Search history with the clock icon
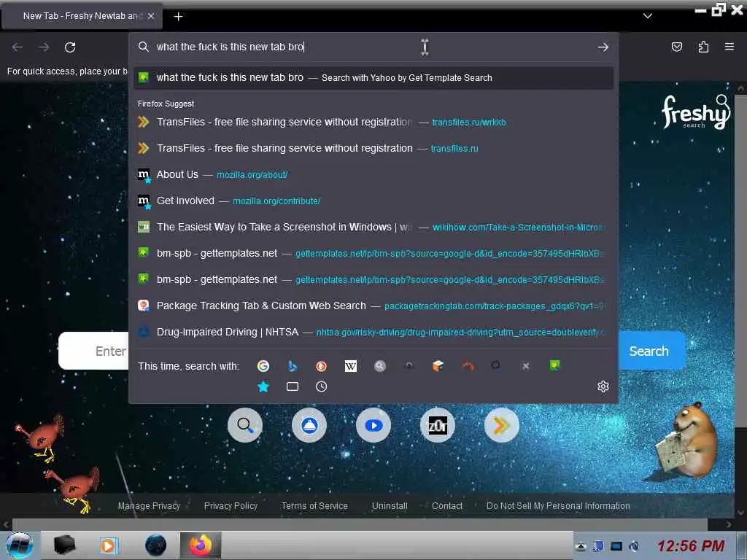Viewport: 747px width, 560px height. pos(322,386)
